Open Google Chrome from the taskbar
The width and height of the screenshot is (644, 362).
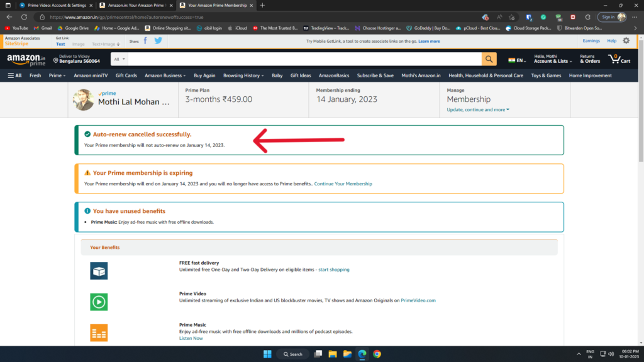[377, 354]
